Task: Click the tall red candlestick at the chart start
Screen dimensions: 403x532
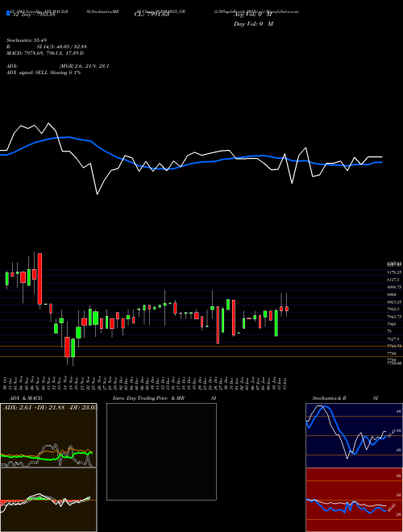Action: pyautogui.click(x=39, y=279)
